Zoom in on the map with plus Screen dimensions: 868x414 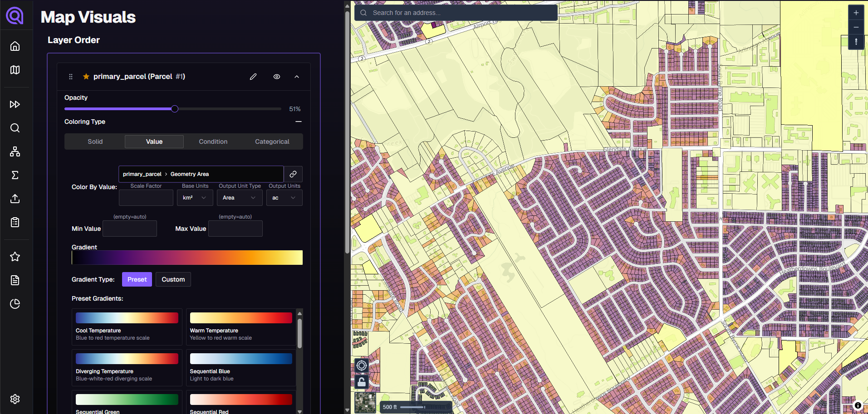click(856, 13)
